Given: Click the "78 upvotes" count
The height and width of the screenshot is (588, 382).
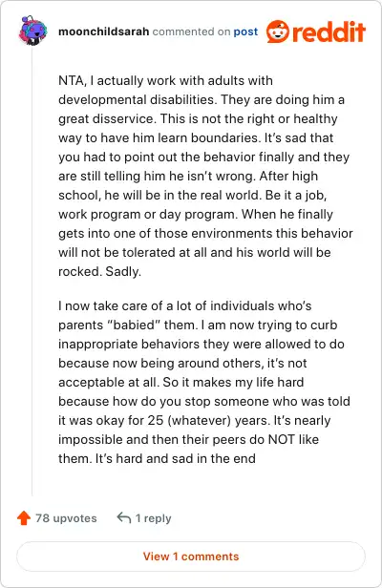Looking at the screenshot, I should coord(66,518).
